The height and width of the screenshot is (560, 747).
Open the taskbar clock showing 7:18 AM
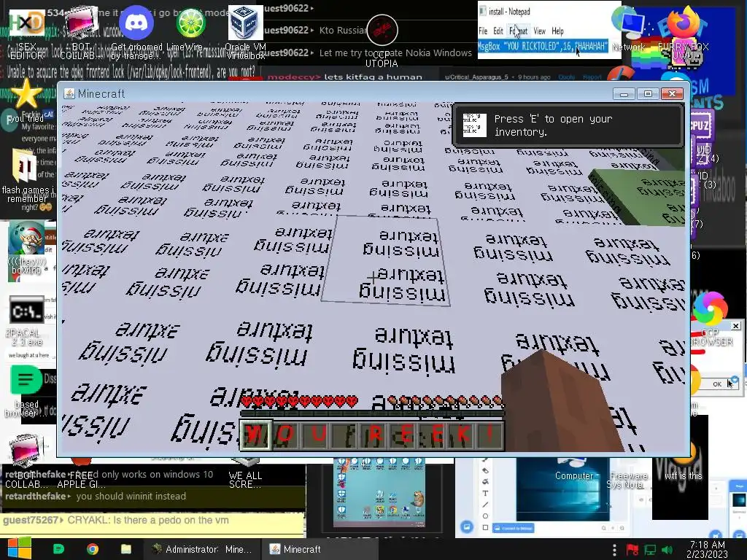click(707, 549)
